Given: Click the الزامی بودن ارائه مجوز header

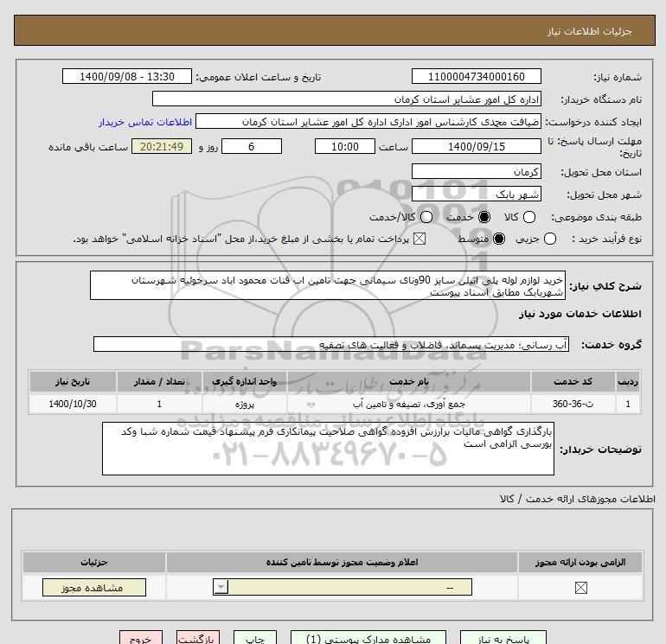Looking at the screenshot, I should [x=580, y=562].
